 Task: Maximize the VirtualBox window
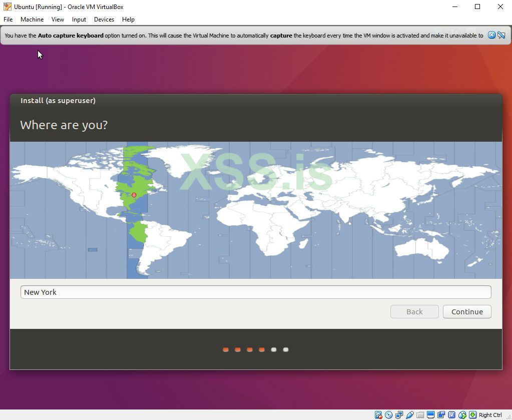pos(477,7)
